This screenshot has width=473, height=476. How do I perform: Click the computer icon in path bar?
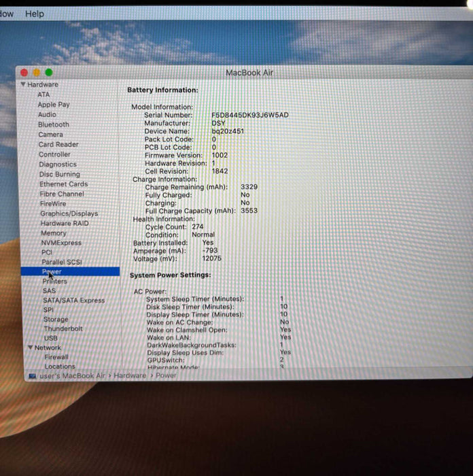pyautogui.click(x=33, y=376)
